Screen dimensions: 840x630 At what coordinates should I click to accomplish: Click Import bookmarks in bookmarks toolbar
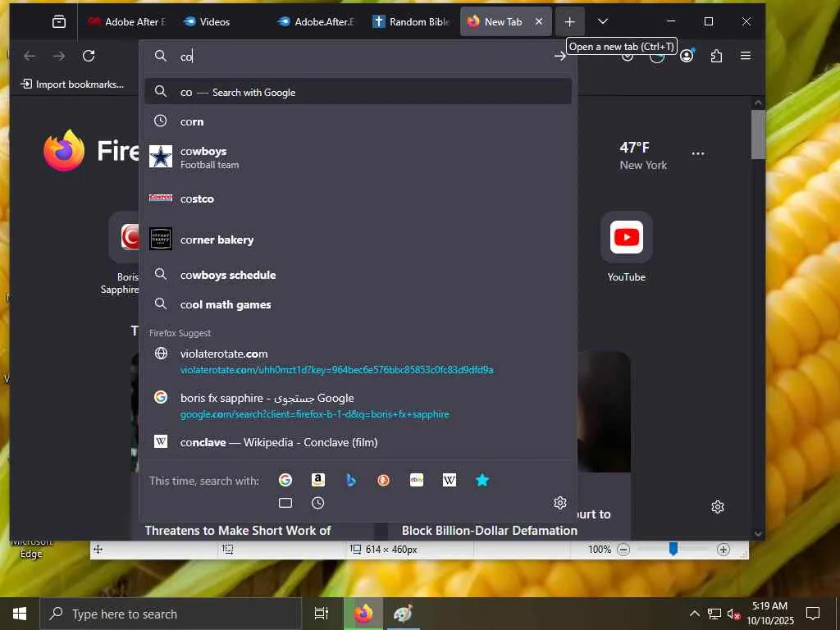click(72, 84)
